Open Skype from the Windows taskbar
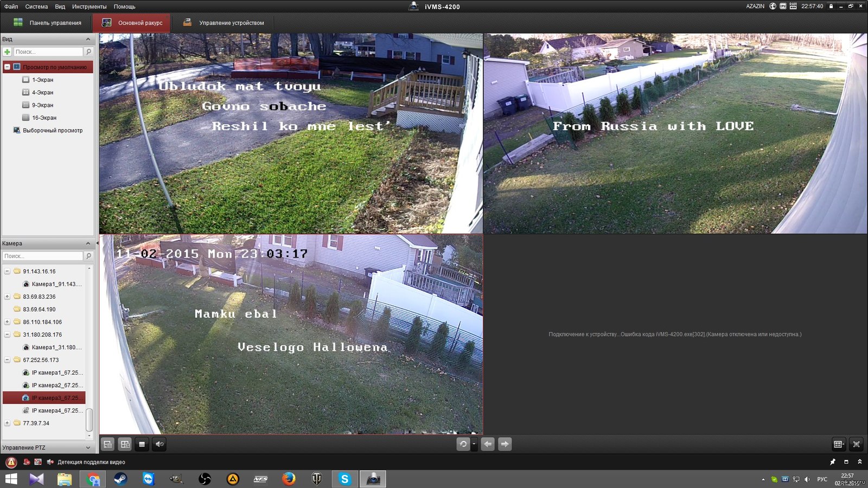This screenshot has width=868, height=488. pos(344,479)
